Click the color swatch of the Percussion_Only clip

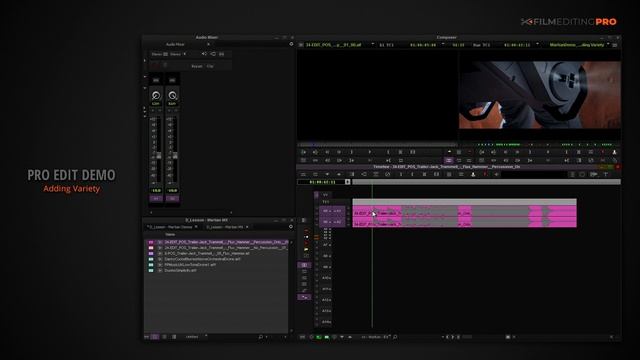tap(151, 242)
